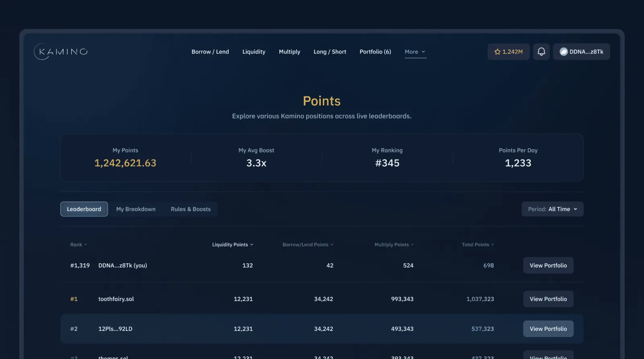View Portfolio for DDNA...z8Tk (you)
This screenshot has width=644, height=359.
pyautogui.click(x=548, y=265)
